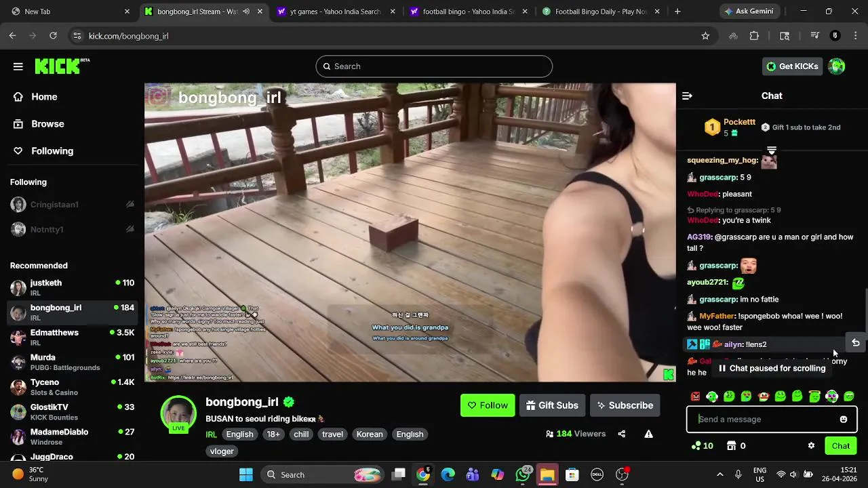Open the bongbong_irl streamer avatar

[x=178, y=413]
